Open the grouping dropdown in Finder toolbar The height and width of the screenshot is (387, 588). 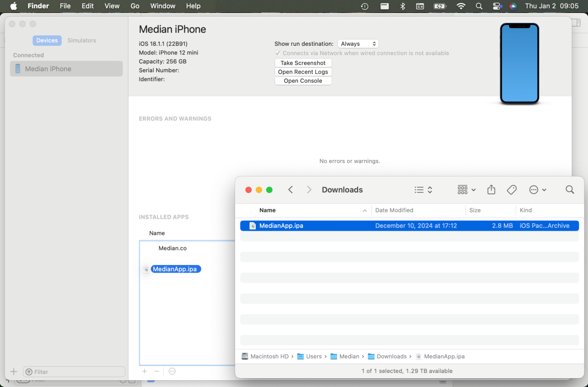click(466, 190)
